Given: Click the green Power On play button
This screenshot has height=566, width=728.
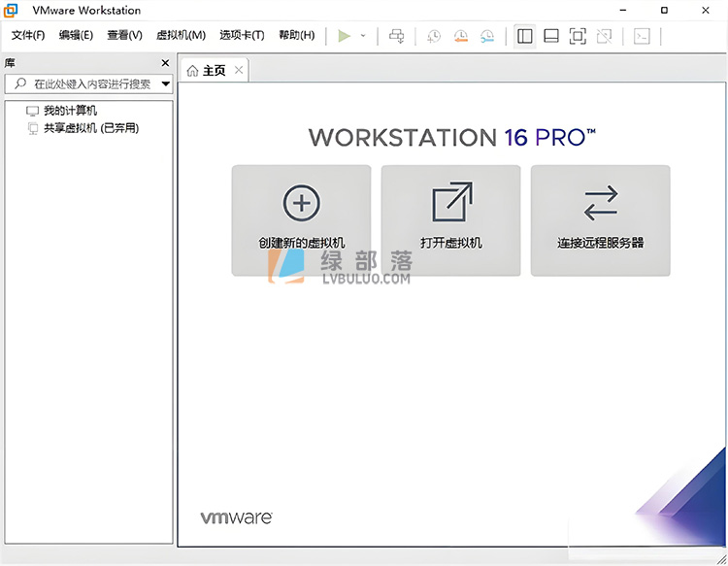Looking at the screenshot, I should click(x=344, y=36).
